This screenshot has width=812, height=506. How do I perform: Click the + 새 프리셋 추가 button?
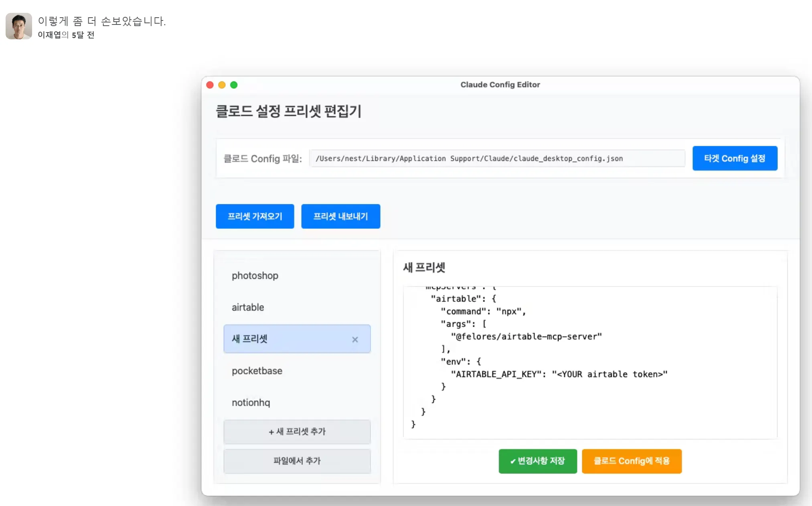pyautogui.click(x=297, y=432)
